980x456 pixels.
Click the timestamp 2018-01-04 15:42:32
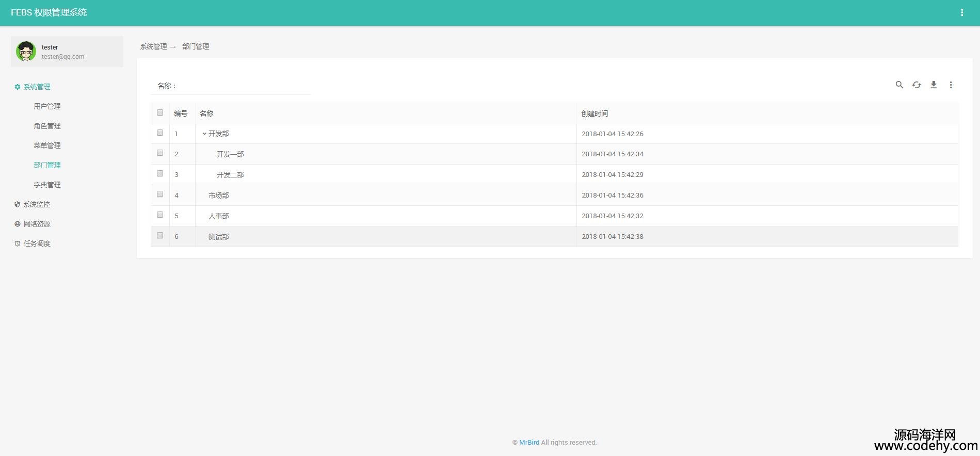pos(613,216)
